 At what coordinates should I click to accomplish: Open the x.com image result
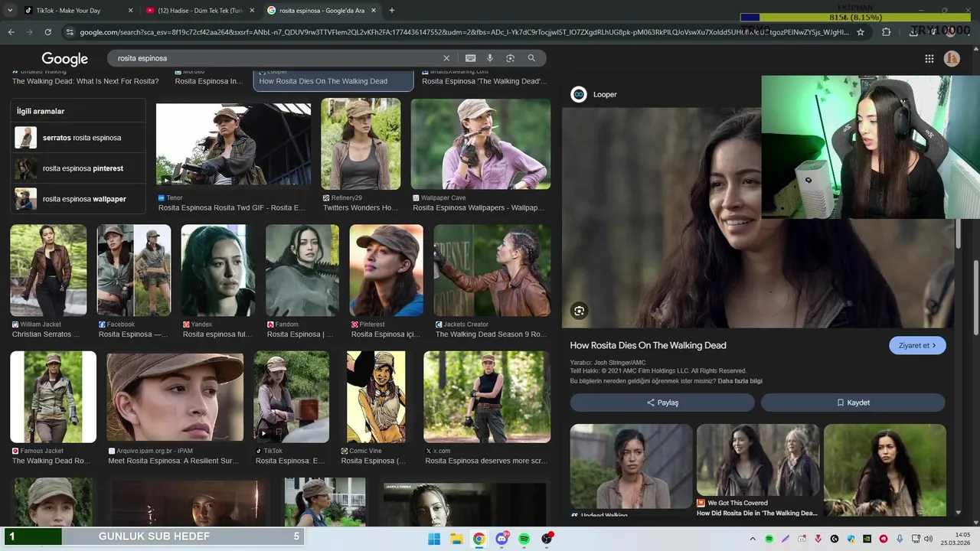487,396
